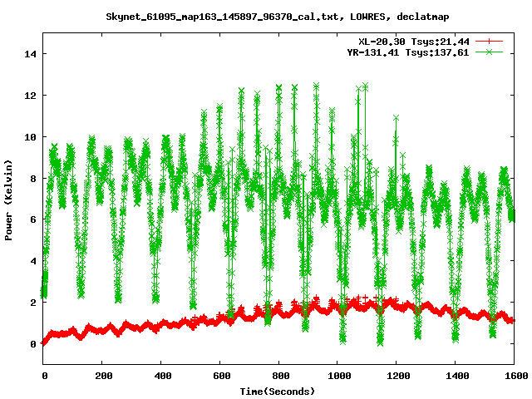Viewport: 532px width, 399px height.
Task: Select the 200 tick on time axis
Action: (x=103, y=376)
